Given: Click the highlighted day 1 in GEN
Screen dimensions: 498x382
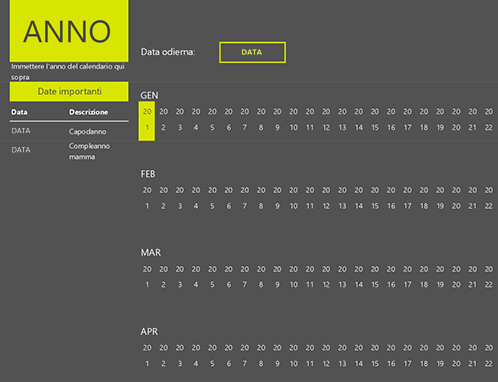Looking at the screenshot, I should point(147,128).
